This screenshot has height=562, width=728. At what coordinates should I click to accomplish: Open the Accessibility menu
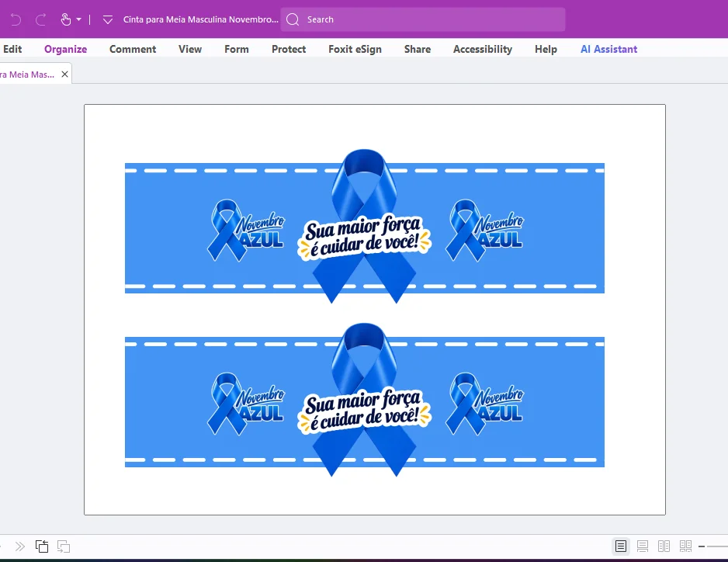click(x=483, y=49)
